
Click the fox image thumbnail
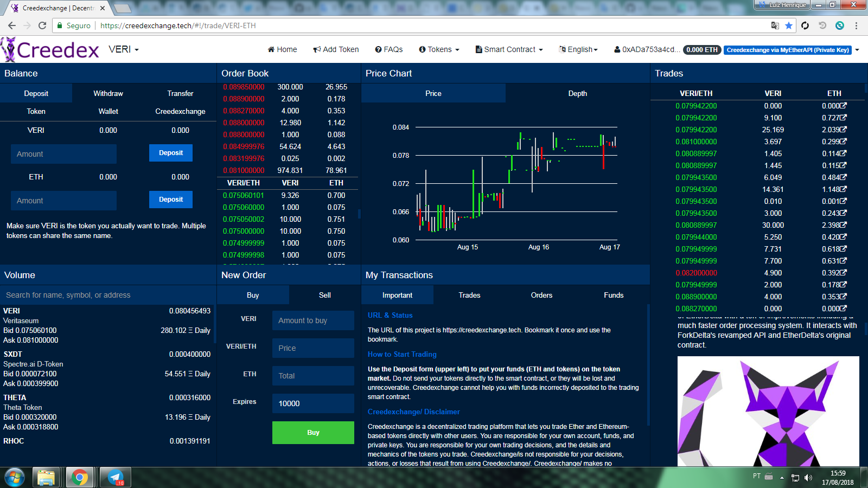click(x=768, y=411)
